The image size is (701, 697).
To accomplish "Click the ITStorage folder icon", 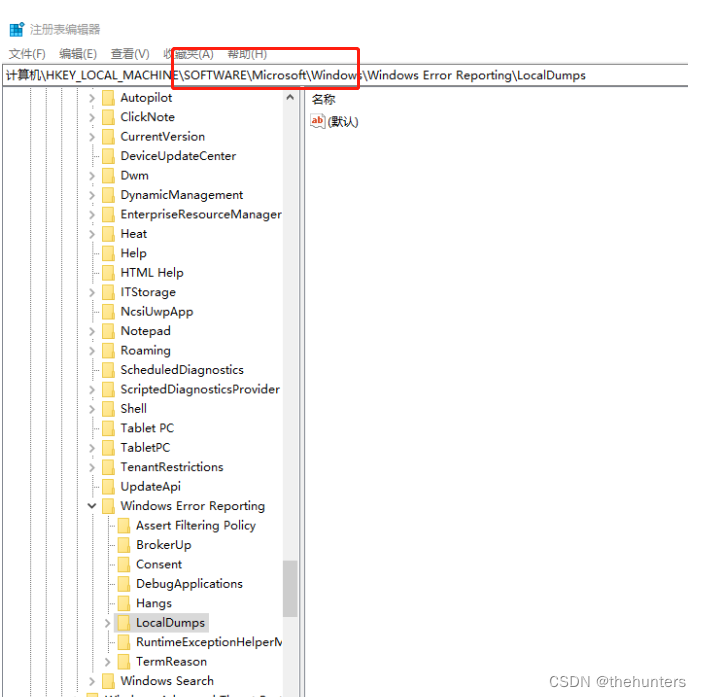I will coord(108,292).
